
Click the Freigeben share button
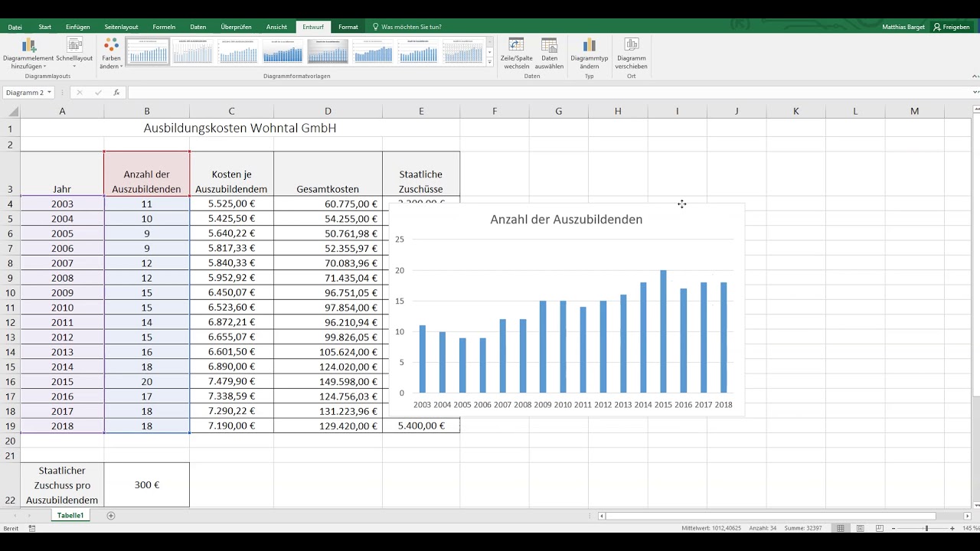(952, 27)
